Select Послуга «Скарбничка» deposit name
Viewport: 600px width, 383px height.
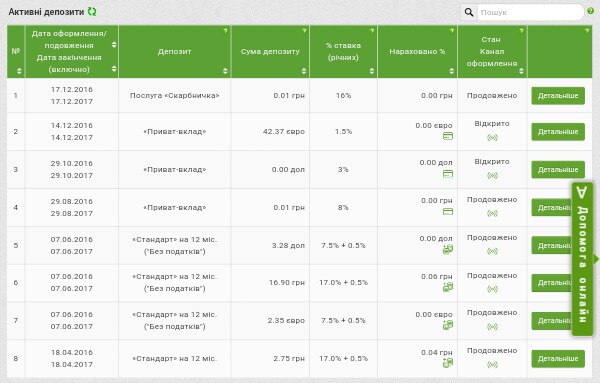tap(174, 96)
